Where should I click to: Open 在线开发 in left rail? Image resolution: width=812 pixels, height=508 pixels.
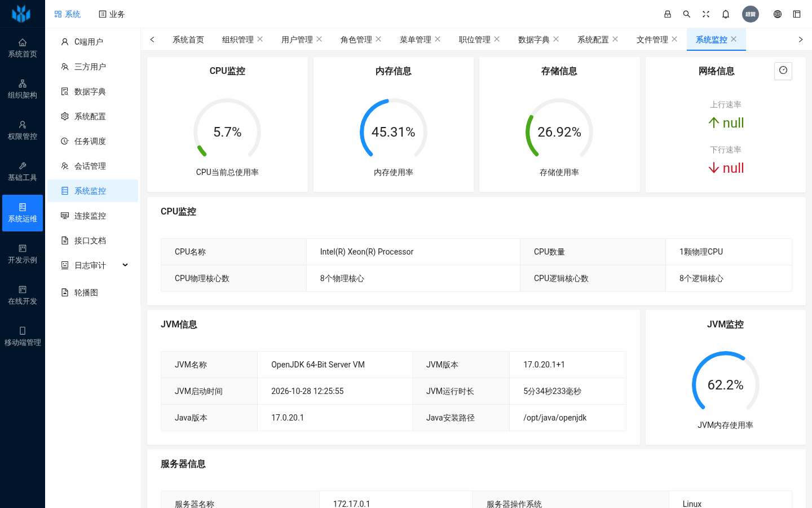23,295
